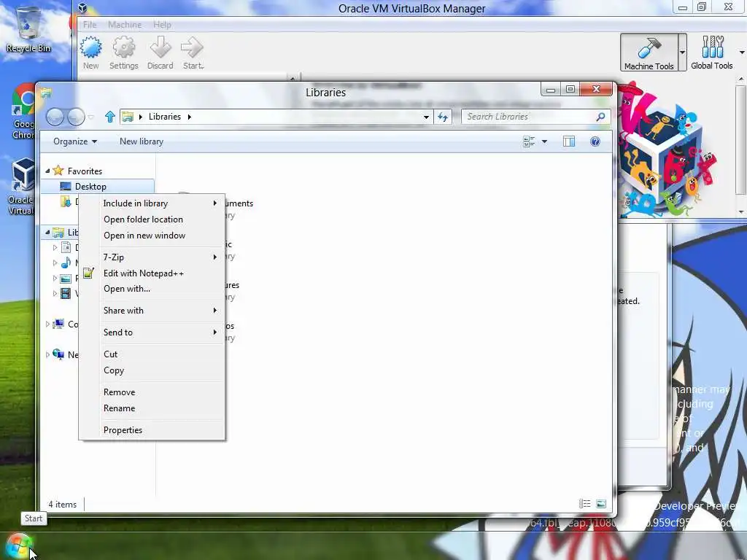Click the Forward navigation button in Libraries
The width and height of the screenshot is (747, 560).
[x=76, y=117]
